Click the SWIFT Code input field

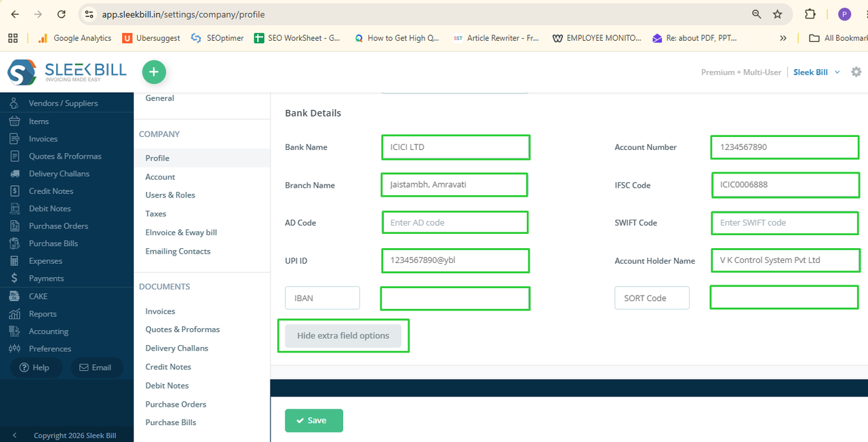click(785, 222)
